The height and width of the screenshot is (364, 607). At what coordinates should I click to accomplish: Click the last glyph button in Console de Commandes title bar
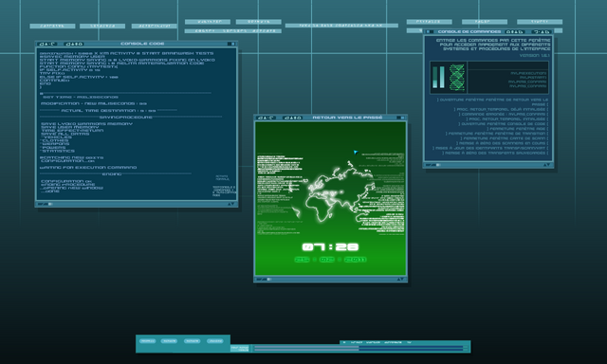(542, 31)
